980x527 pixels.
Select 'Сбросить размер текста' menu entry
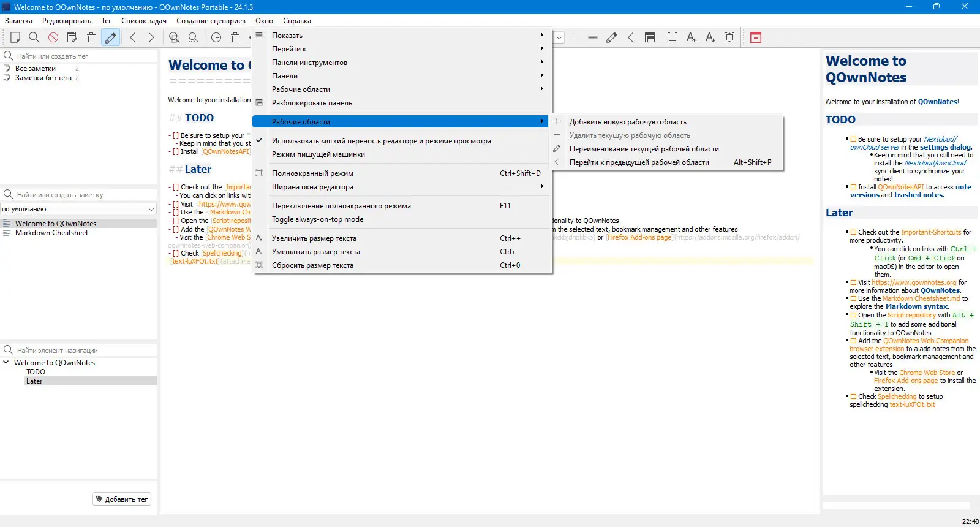pos(402,265)
